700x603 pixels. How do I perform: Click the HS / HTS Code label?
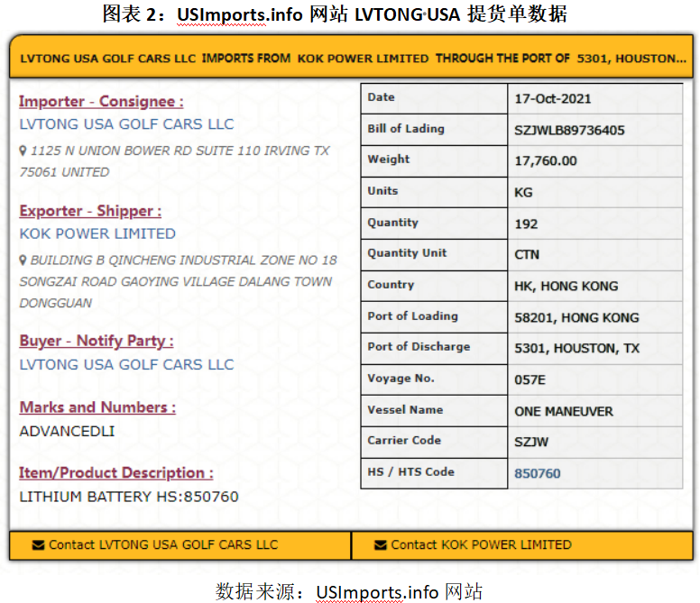tap(410, 472)
